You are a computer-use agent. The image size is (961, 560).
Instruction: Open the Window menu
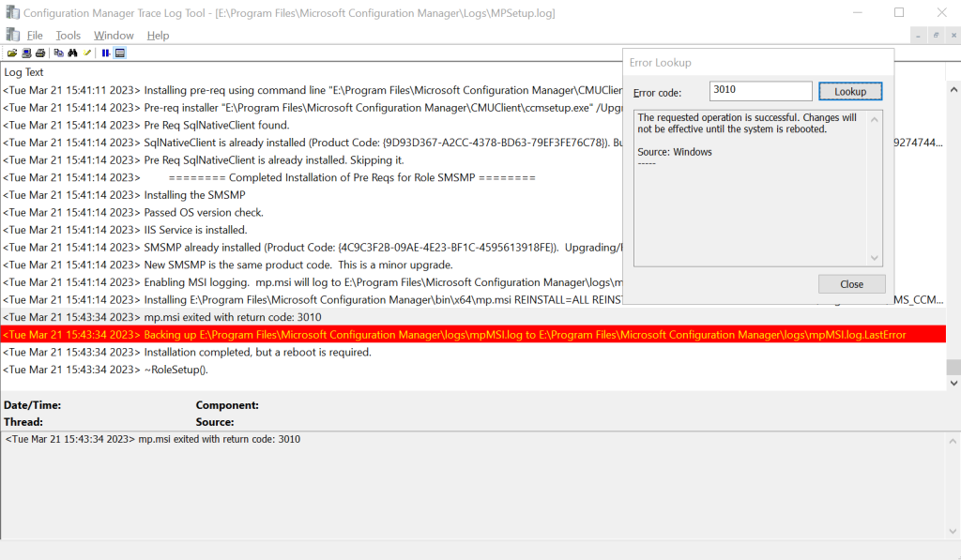tap(114, 36)
